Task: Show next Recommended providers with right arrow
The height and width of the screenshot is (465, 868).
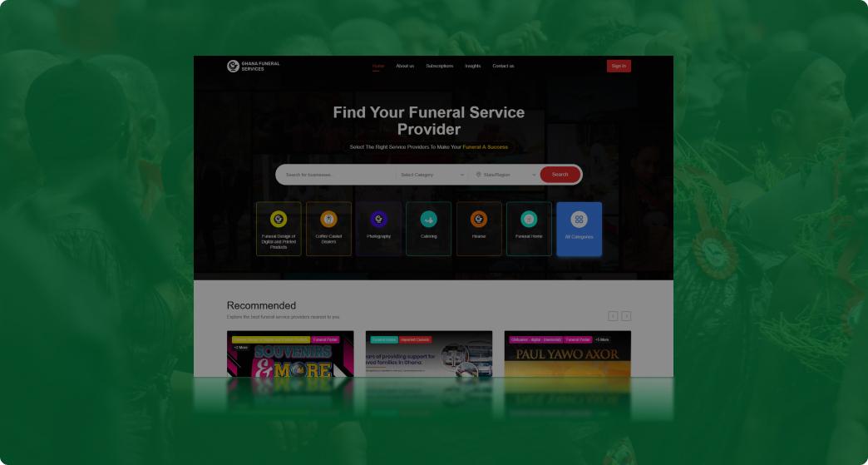Action: pyautogui.click(x=626, y=316)
